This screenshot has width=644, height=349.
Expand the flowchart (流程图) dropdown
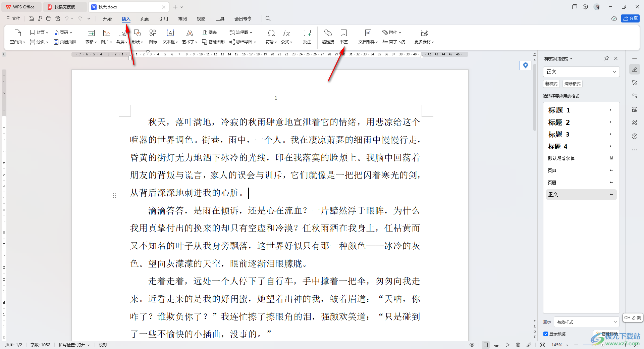coord(240,33)
